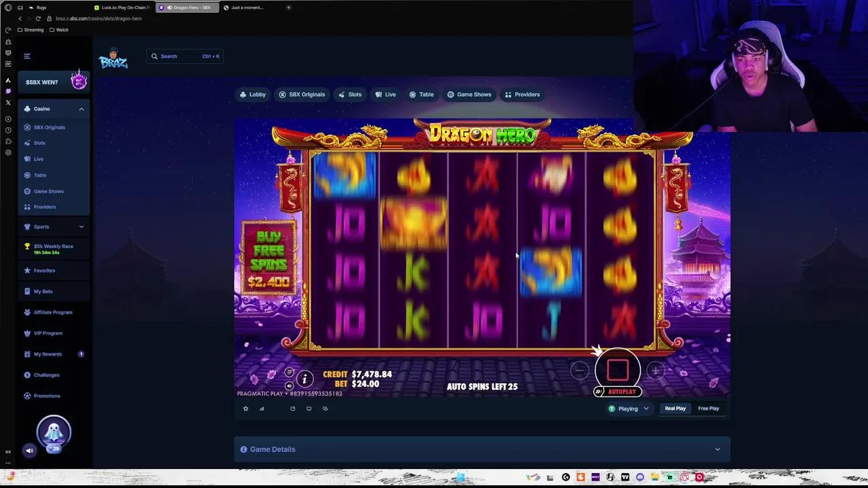
Task: Click the Braz site logo
Action: (x=113, y=60)
